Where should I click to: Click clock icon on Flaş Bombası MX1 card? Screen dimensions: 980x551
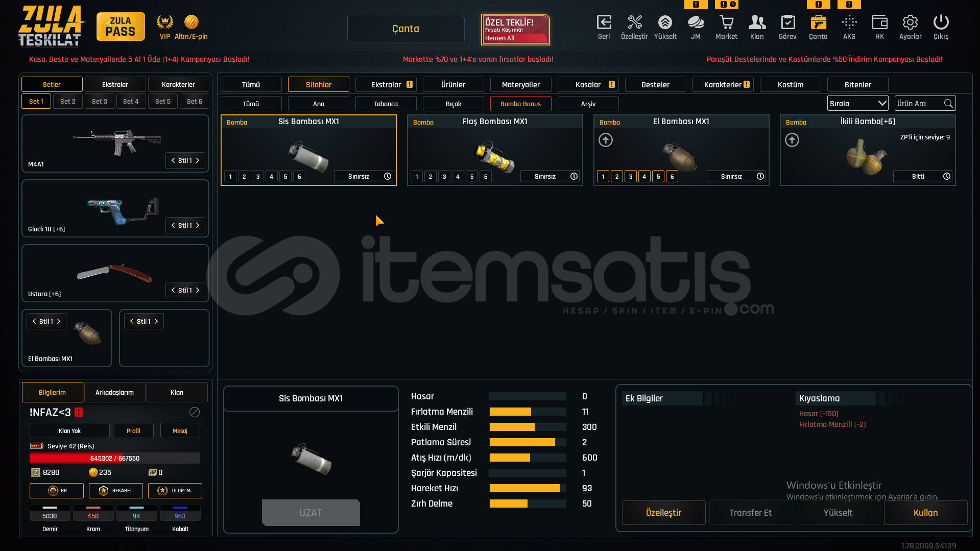pyautogui.click(x=574, y=176)
